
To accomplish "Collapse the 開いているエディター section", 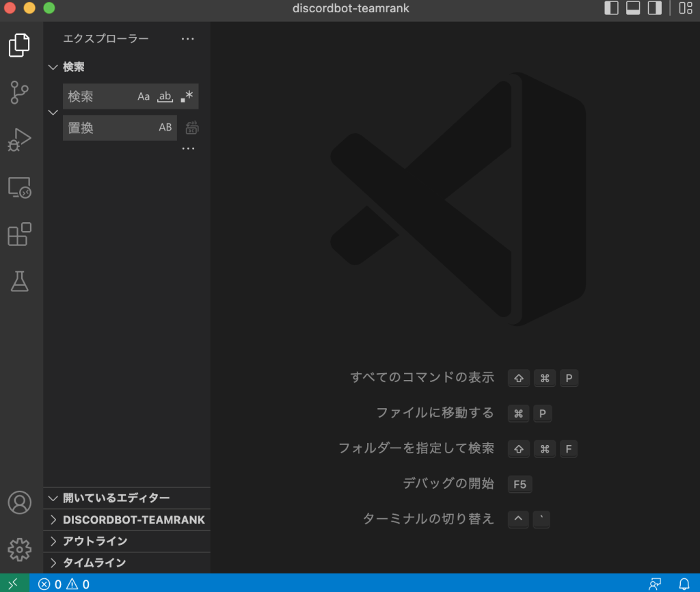I will 126,498.
